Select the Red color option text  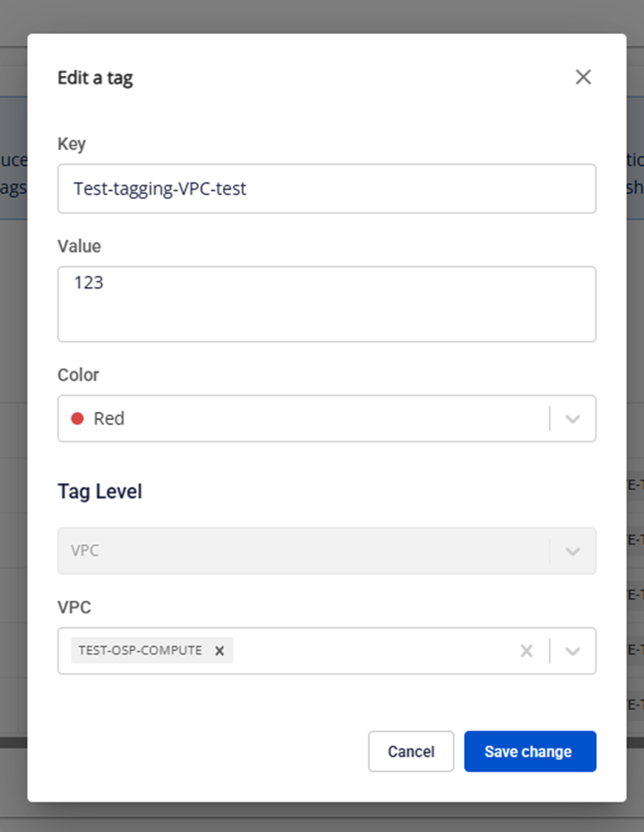(x=109, y=419)
